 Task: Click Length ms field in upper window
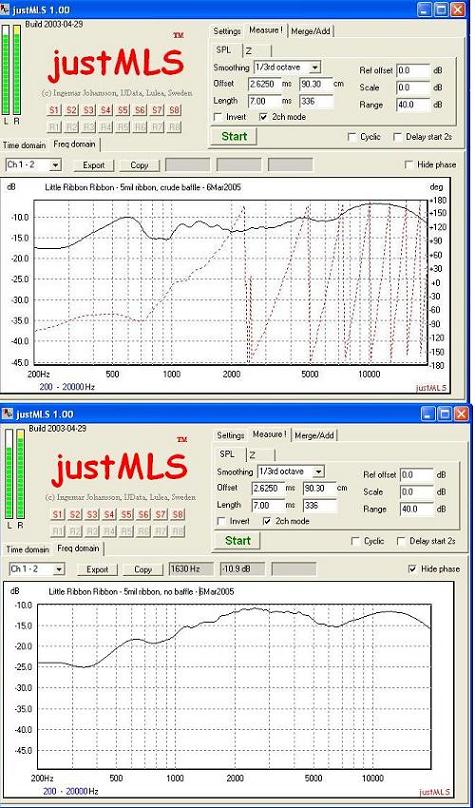tap(264, 101)
